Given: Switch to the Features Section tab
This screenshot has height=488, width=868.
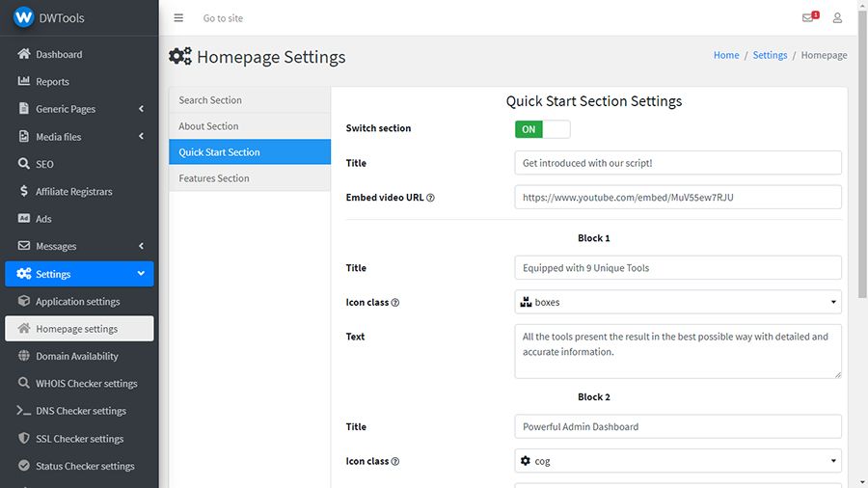Looking at the screenshot, I should click(214, 178).
